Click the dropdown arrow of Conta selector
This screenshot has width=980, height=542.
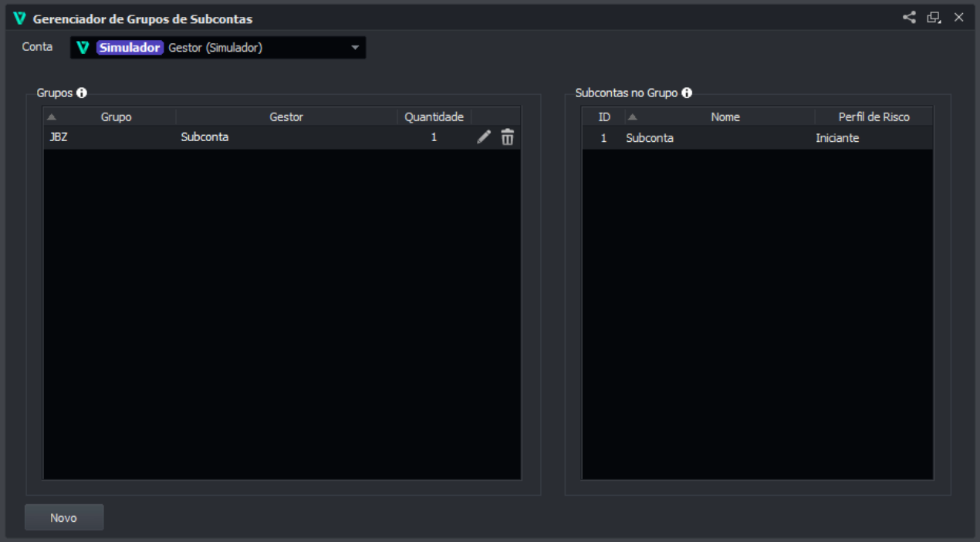(355, 48)
